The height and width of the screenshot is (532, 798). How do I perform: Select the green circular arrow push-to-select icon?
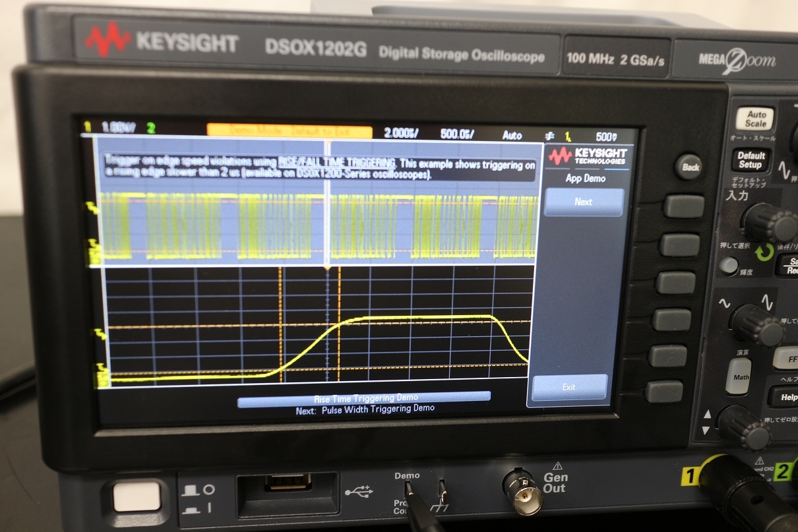pos(765,253)
